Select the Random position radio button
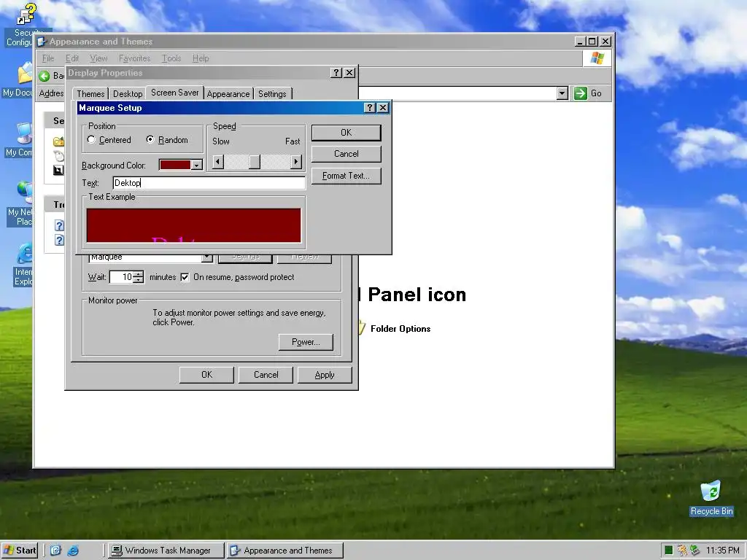This screenshot has width=747, height=560. pyautogui.click(x=150, y=139)
